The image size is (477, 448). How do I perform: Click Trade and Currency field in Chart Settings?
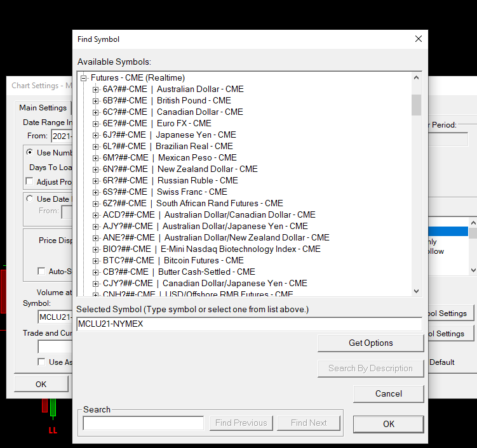tap(55, 347)
